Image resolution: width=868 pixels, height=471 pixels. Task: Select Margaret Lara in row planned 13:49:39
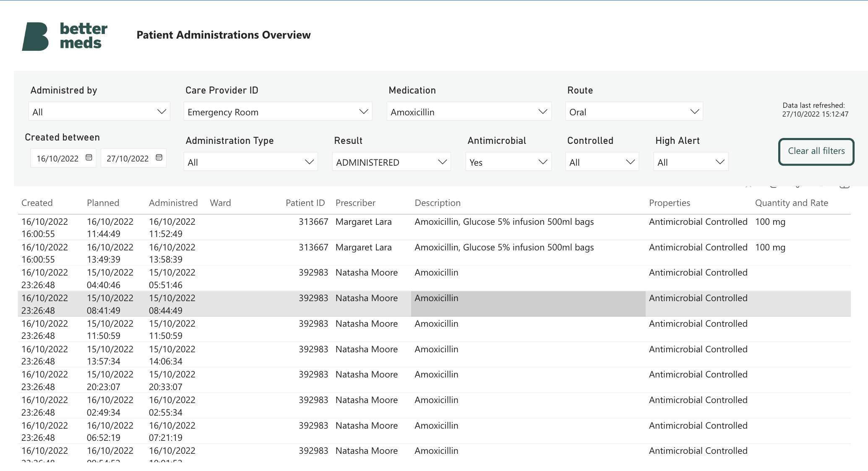363,247
